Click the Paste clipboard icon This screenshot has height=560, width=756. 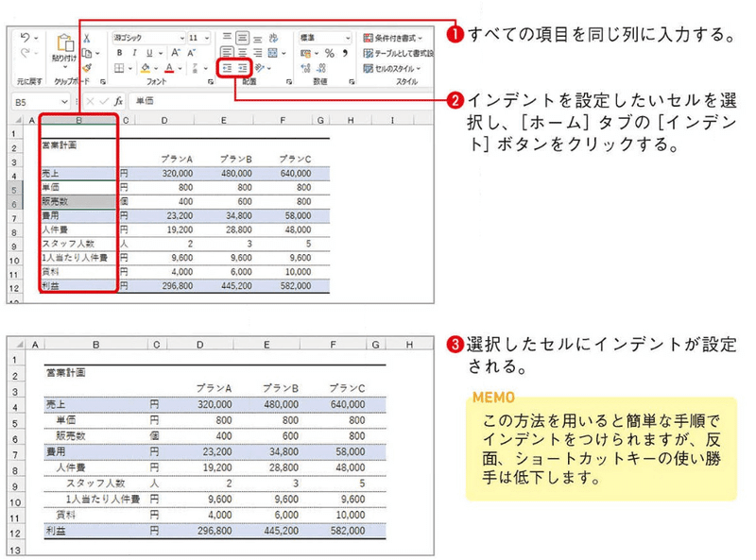[x=64, y=42]
